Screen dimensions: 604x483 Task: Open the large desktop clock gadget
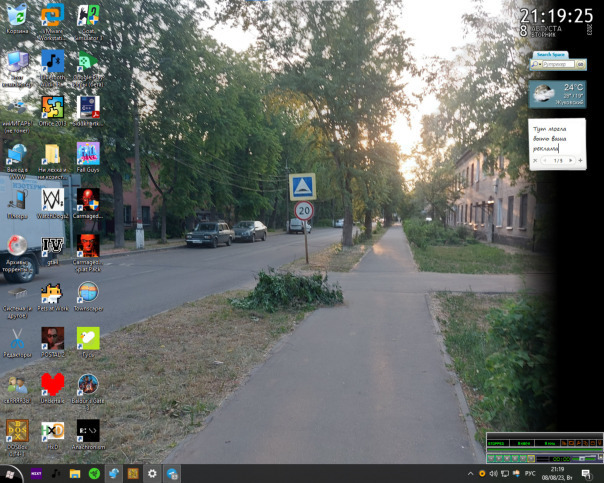tap(556, 22)
